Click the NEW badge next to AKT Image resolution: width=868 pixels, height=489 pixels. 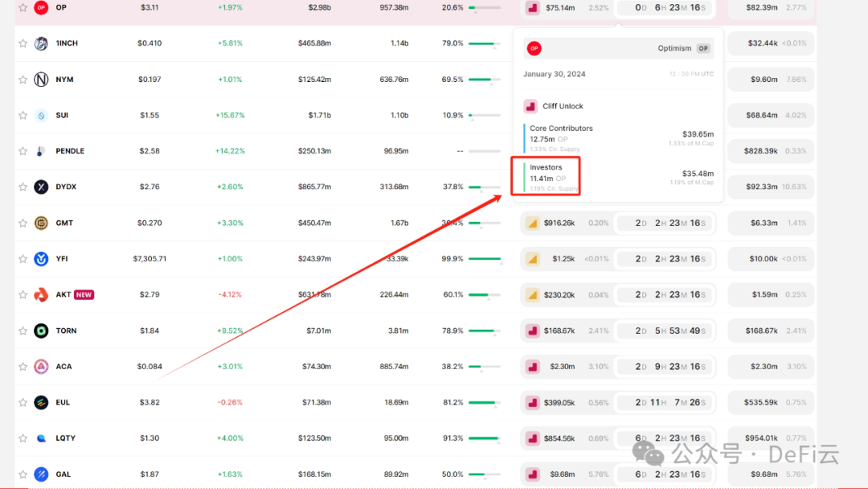coord(84,294)
